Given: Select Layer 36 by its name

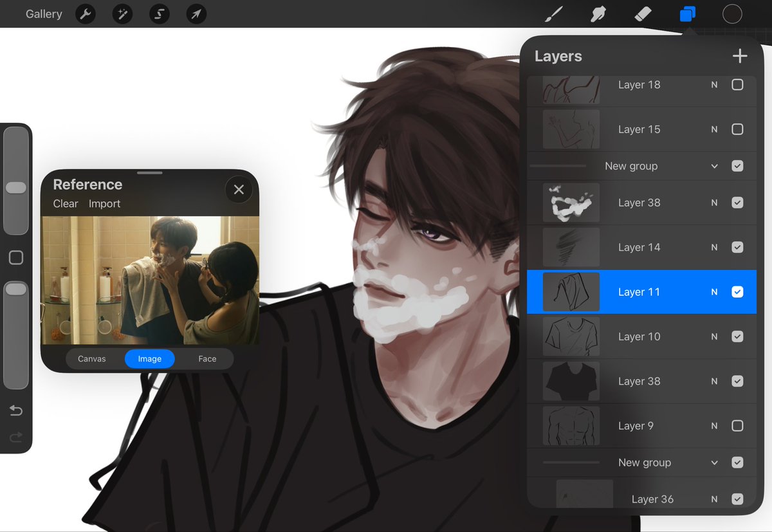Looking at the screenshot, I should coord(652,499).
